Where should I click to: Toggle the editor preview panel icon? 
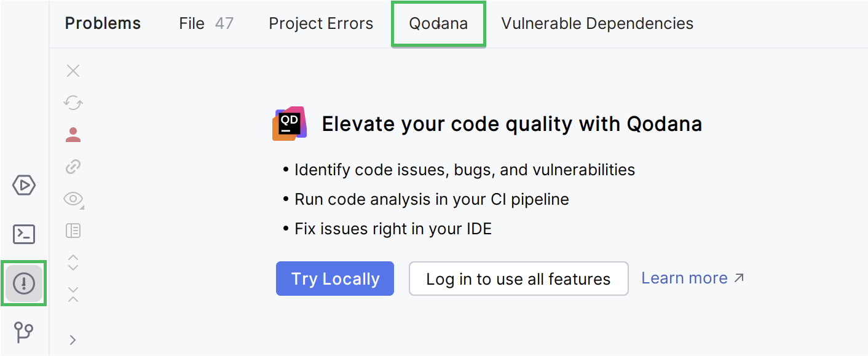click(x=73, y=231)
